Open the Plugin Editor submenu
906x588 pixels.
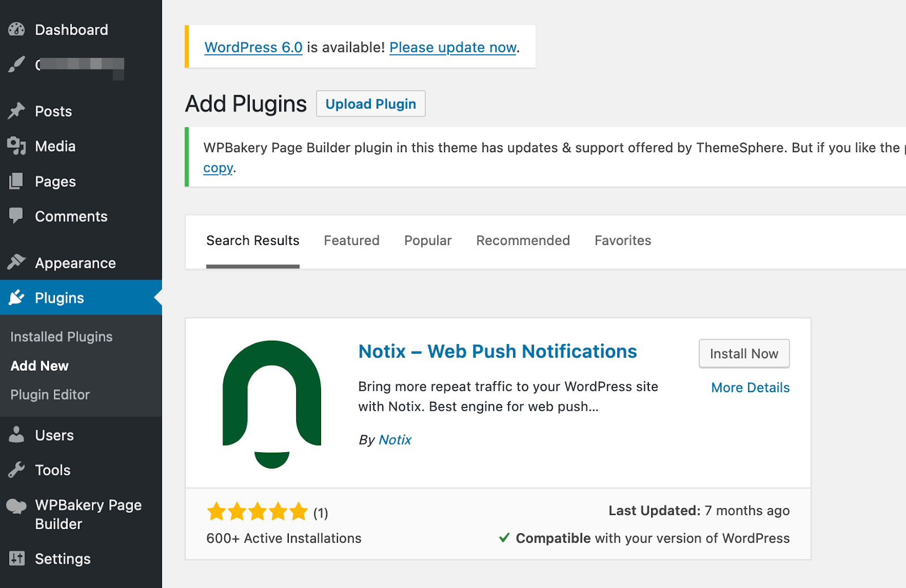(x=50, y=394)
